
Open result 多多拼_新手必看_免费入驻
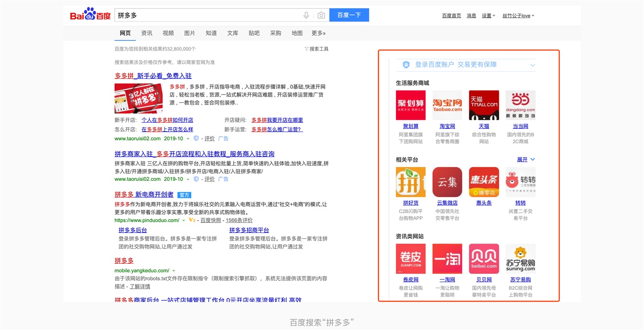pos(153,76)
